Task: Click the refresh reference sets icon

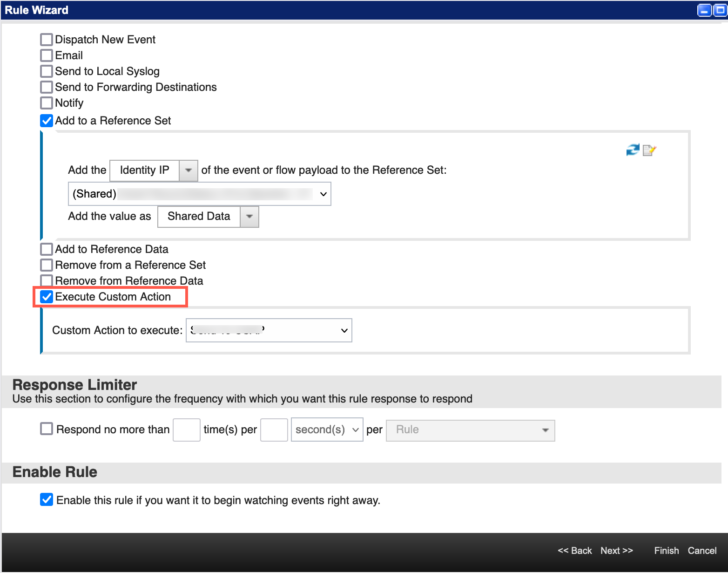Action: click(632, 150)
